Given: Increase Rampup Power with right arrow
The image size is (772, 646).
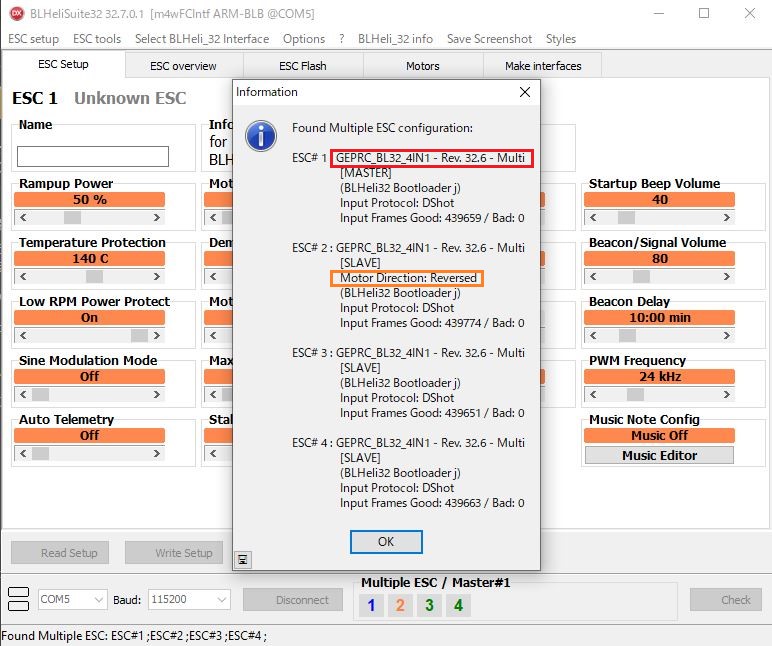Looking at the screenshot, I should (157, 218).
